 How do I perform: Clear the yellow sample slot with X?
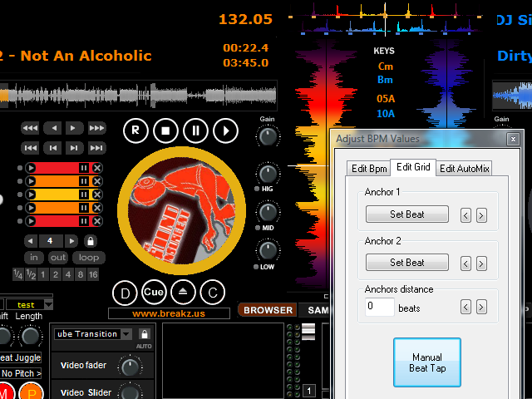coord(97,195)
